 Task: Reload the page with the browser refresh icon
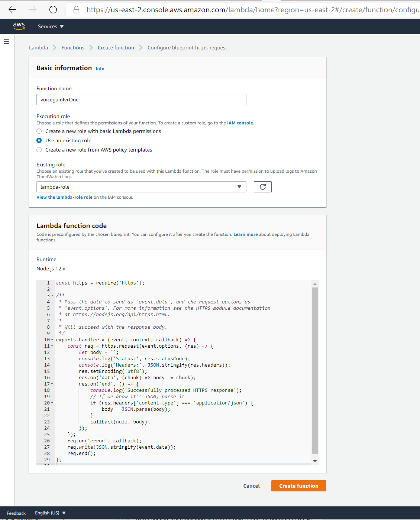tap(53, 10)
